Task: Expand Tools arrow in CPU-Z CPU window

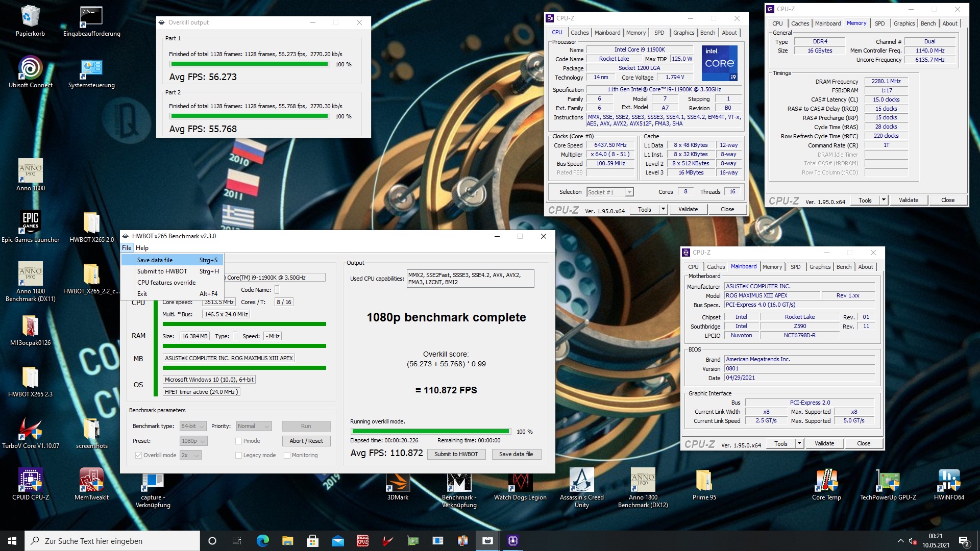Action: pyautogui.click(x=663, y=209)
